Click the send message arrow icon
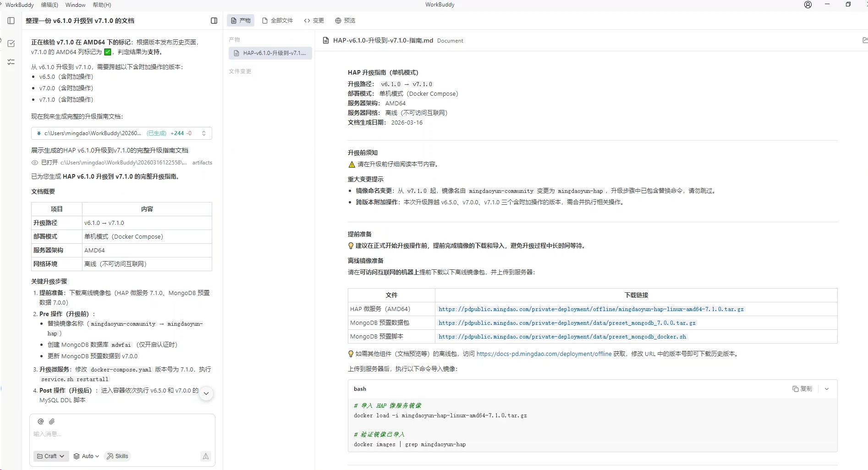This screenshot has width=868, height=470. [206, 456]
